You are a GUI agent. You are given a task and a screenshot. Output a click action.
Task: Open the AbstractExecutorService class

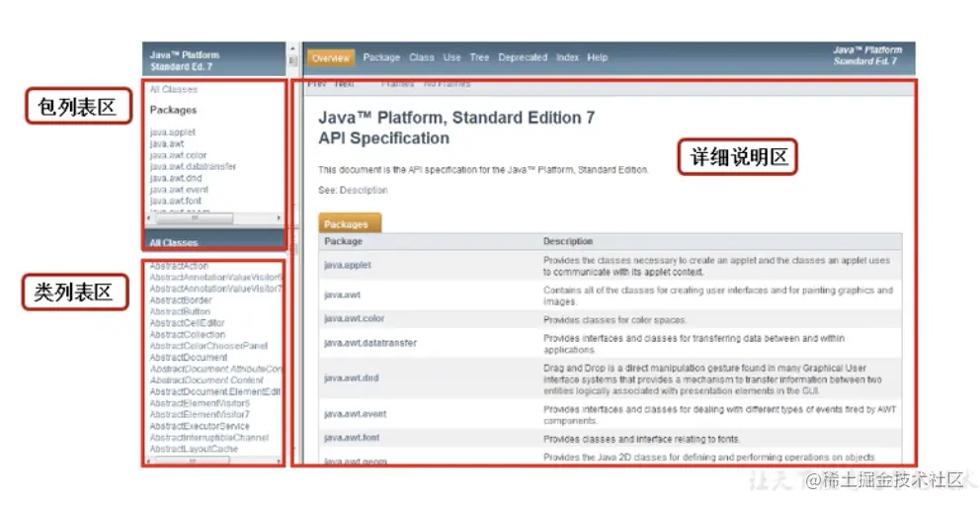tap(200, 426)
